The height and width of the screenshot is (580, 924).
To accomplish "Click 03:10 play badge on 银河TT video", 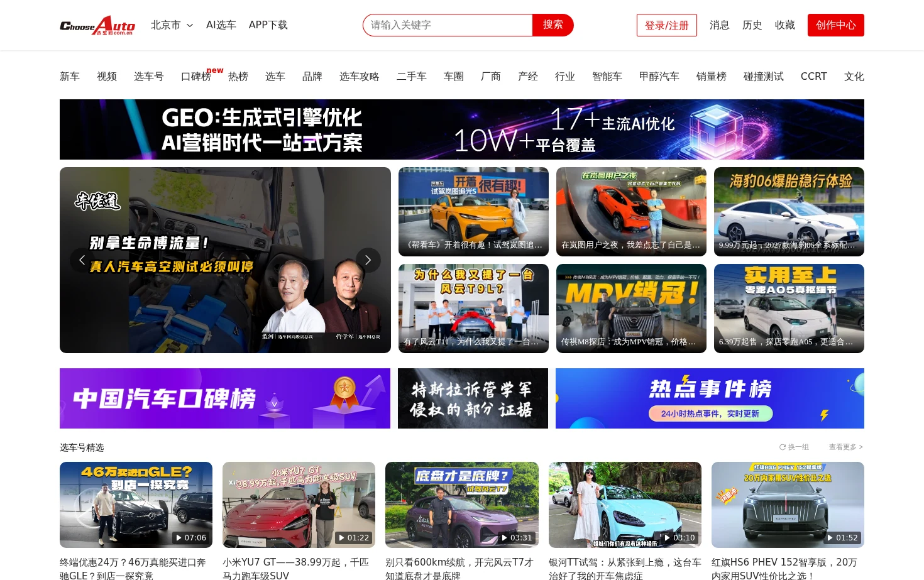I will click(679, 538).
